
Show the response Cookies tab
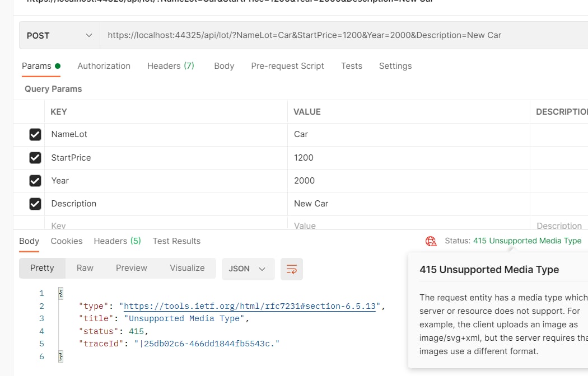coord(67,241)
